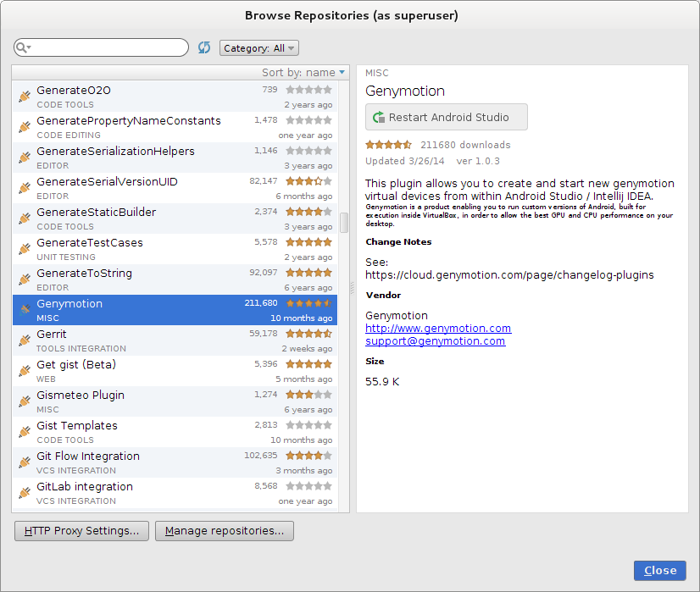The height and width of the screenshot is (592, 700).
Task: Click the star rating of the GenerateSerialVersionUID row
Action: [x=309, y=181]
